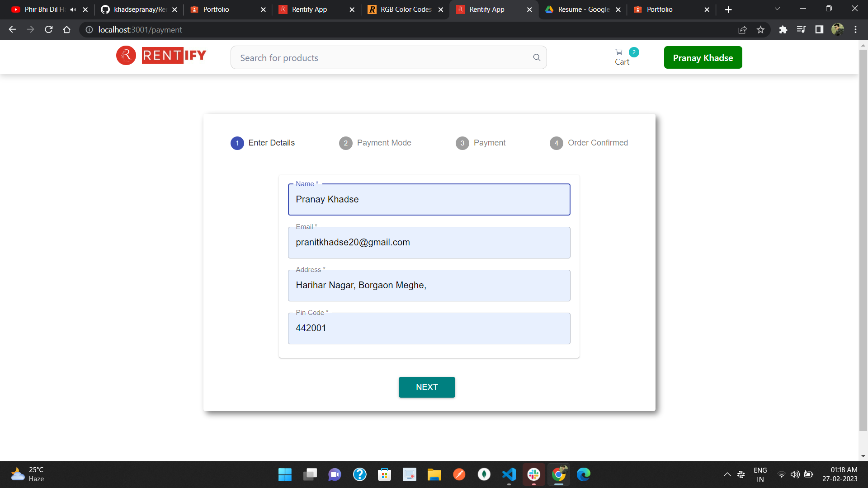Click the bookmark star icon

pyautogui.click(x=760, y=30)
